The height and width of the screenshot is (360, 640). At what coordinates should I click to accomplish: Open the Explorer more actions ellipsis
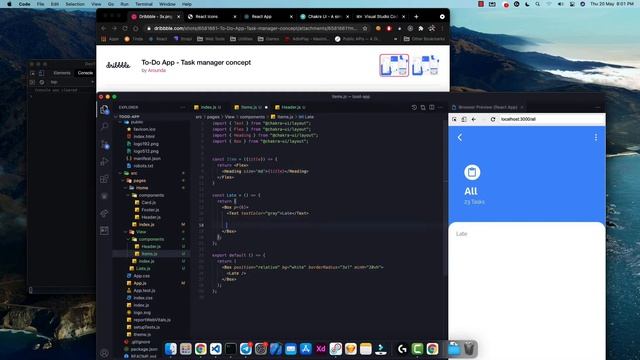pos(182,107)
